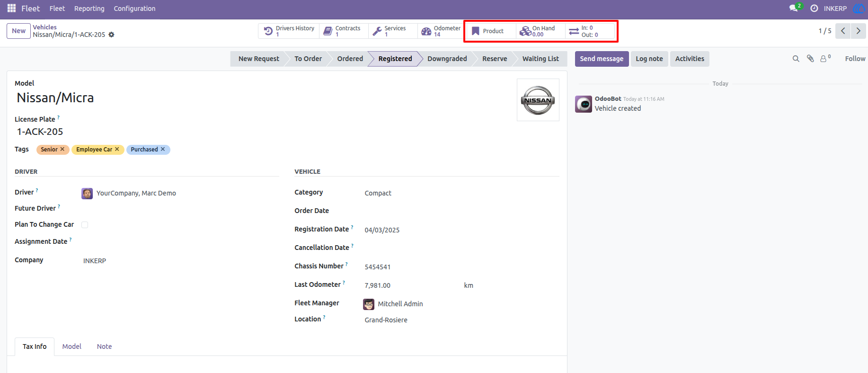868x373 pixels.
Task: Search messages with magnifier icon in chatter
Action: [796, 59]
